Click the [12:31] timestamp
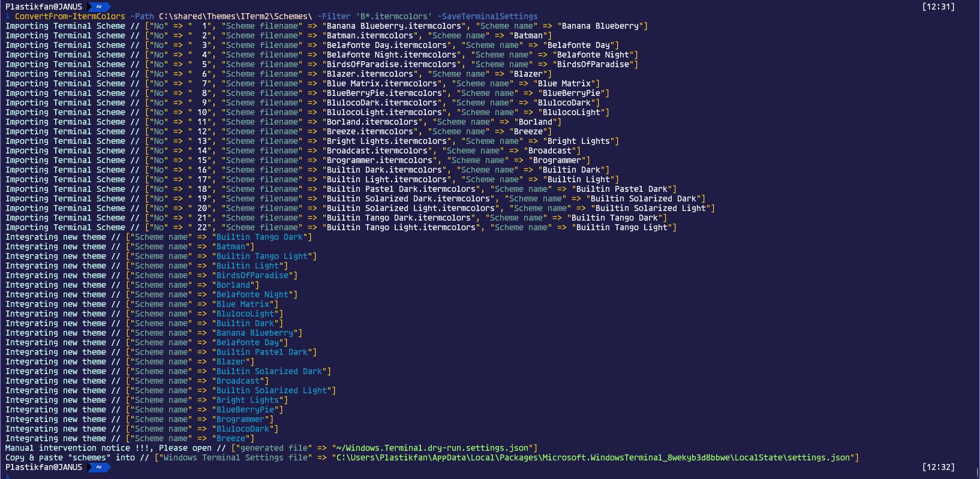Viewport: 980px width, 479px height. pyautogui.click(x=939, y=7)
